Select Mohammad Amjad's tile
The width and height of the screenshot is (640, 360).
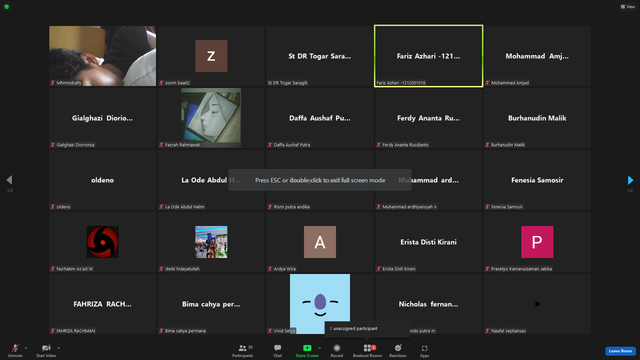point(537,56)
